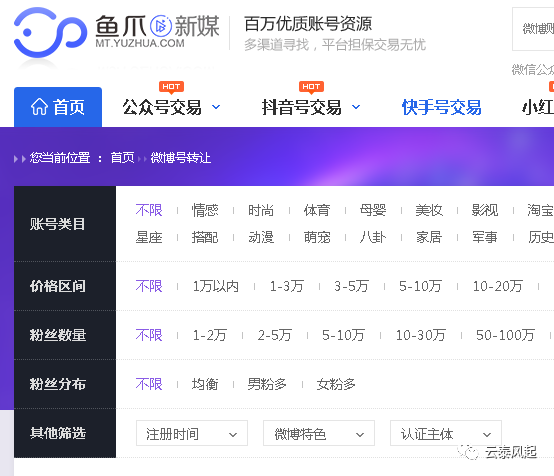Filter category by 母婴
The height and width of the screenshot is (476, 554).
tap(373, 210)
